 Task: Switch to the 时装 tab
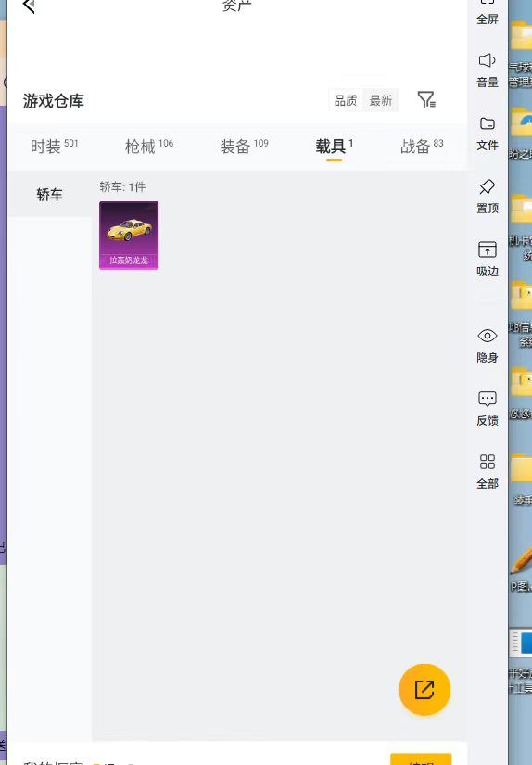[x=54, y=146]
